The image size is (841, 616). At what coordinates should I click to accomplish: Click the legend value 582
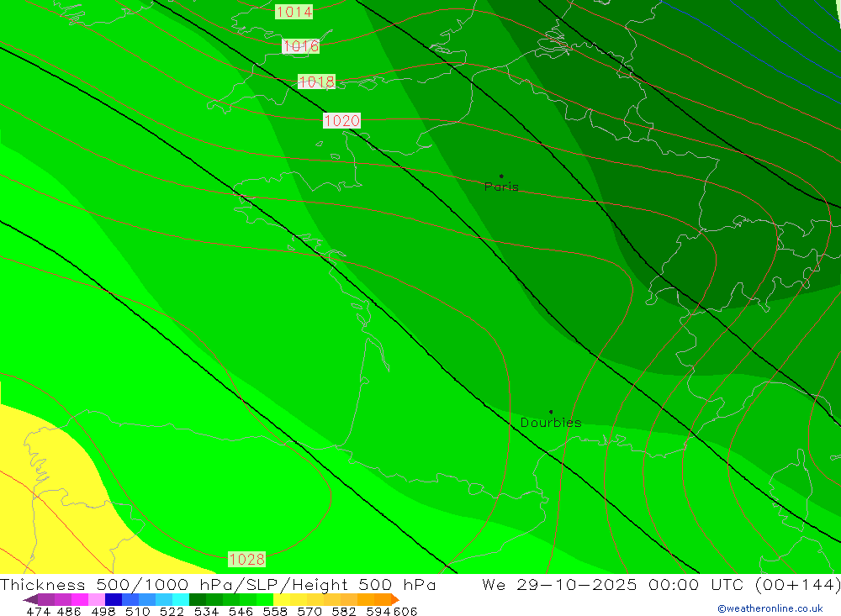(344, 611)
